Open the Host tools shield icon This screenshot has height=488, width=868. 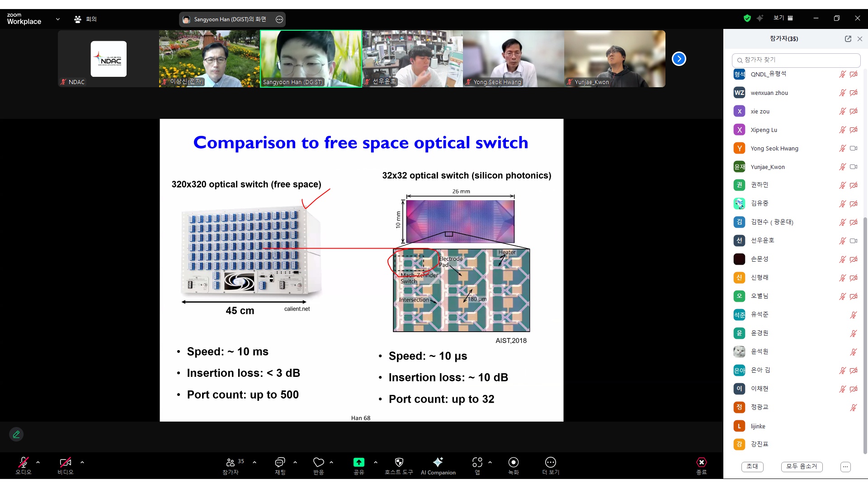399,462
